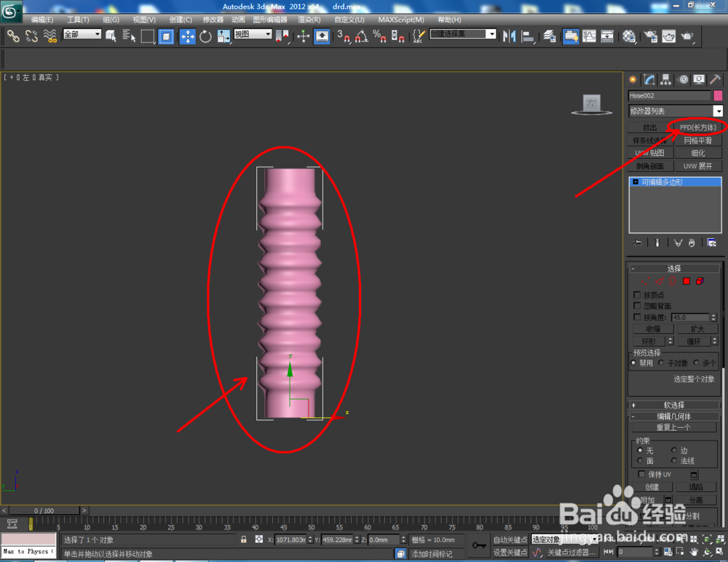The image size is (728, 562).
Task: Click the 细化 modifier button
Action: tap(698, 153)
